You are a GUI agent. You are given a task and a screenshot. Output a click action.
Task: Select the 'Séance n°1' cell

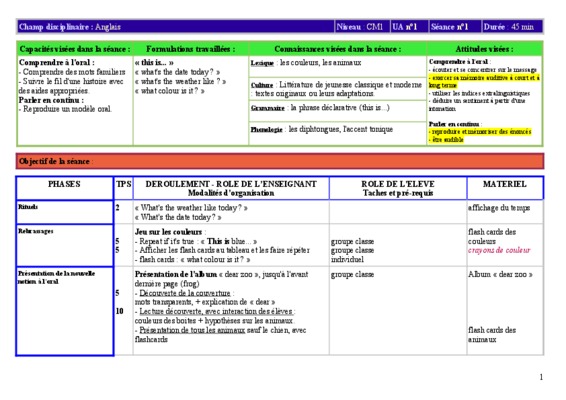(455, 27)
